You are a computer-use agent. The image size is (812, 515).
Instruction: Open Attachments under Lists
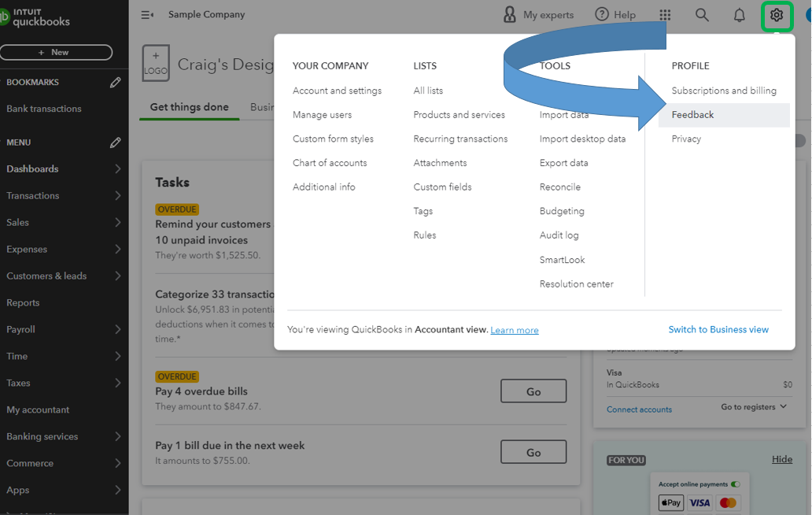click(440, 163)
